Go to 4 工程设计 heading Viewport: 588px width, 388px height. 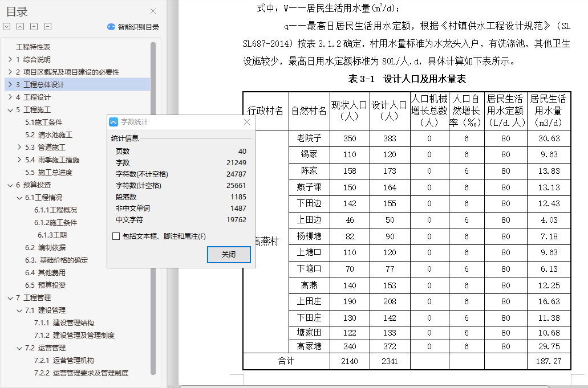(33, 97)
